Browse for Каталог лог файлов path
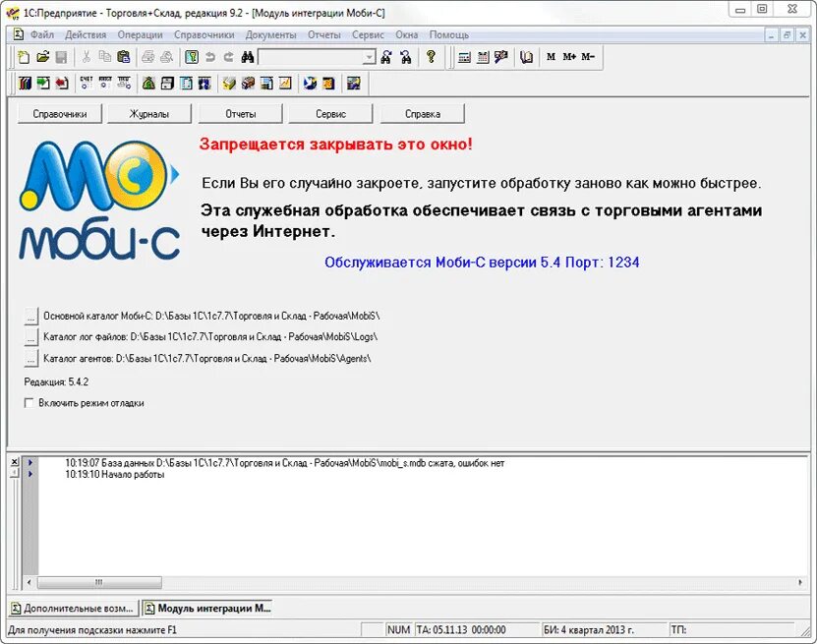817x644 pixels. [30, 337]
